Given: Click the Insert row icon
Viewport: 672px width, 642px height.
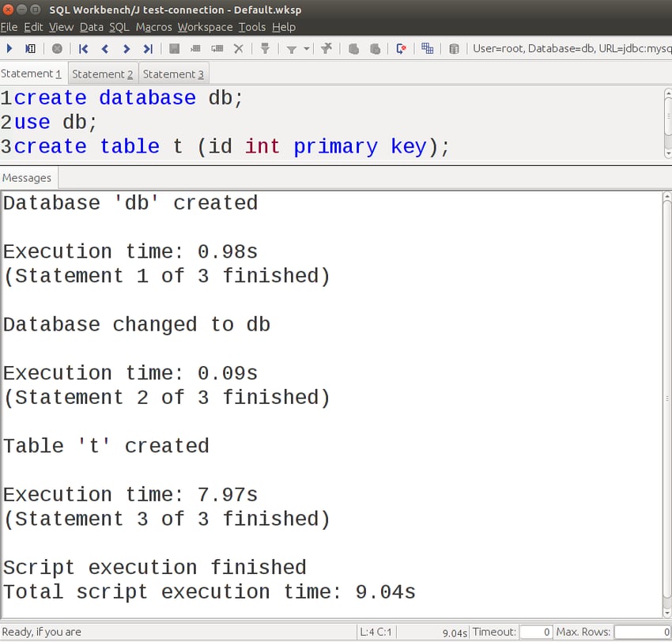Looking at the screenshot, I should click(195, 49).
